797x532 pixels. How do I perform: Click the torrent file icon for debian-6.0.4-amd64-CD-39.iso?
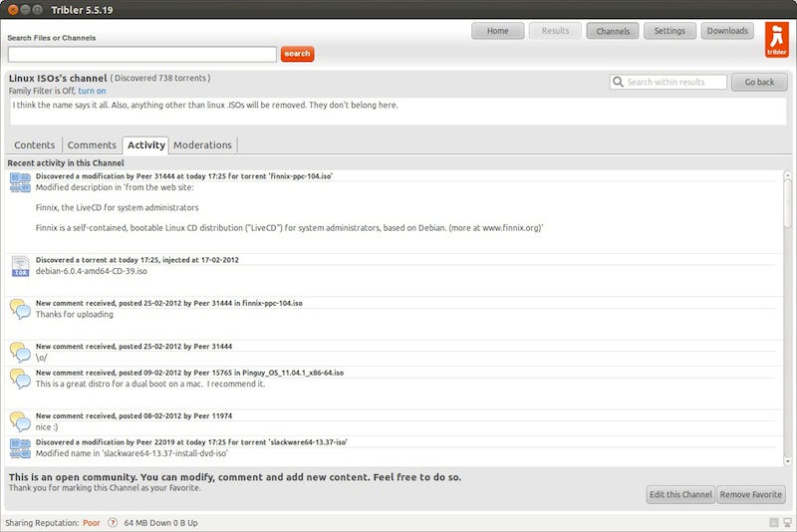pos(20,266)
